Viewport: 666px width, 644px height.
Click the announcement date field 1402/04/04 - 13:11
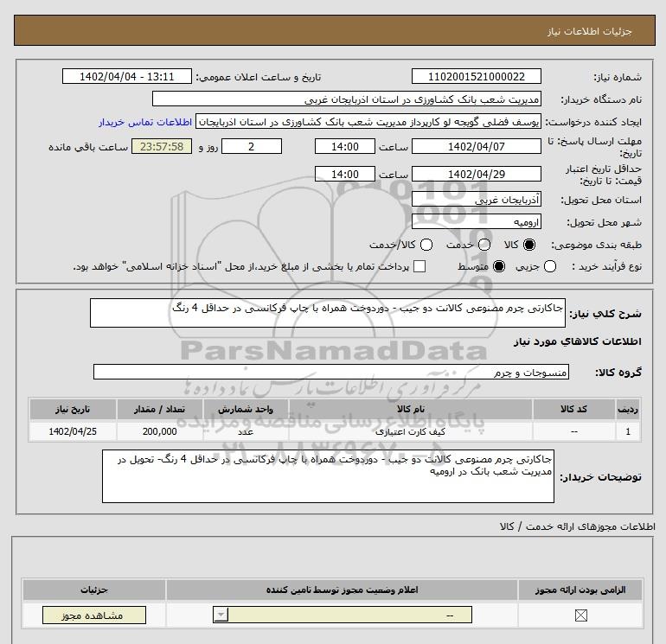pos(127,76)
